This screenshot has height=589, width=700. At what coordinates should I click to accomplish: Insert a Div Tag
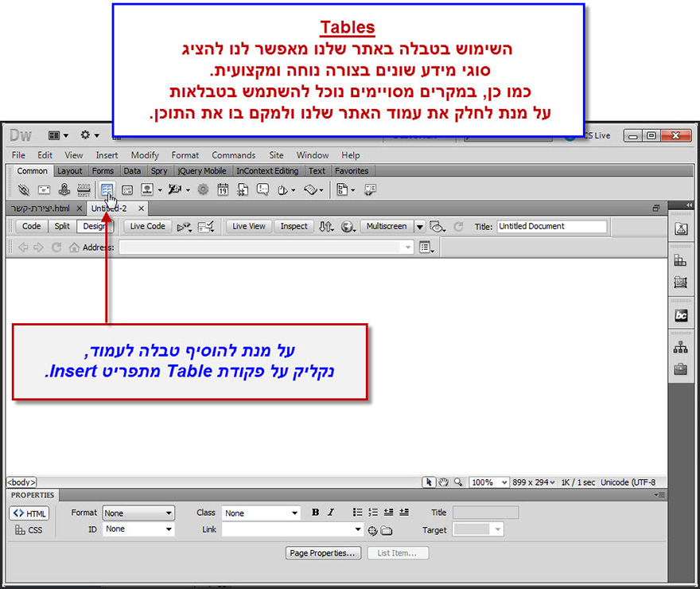(x=127, y=190)
